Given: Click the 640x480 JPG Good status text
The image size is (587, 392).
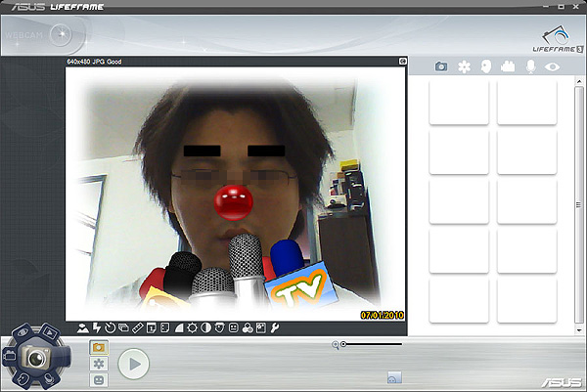Looking at the screenshot, I should [x=94, y=62].
